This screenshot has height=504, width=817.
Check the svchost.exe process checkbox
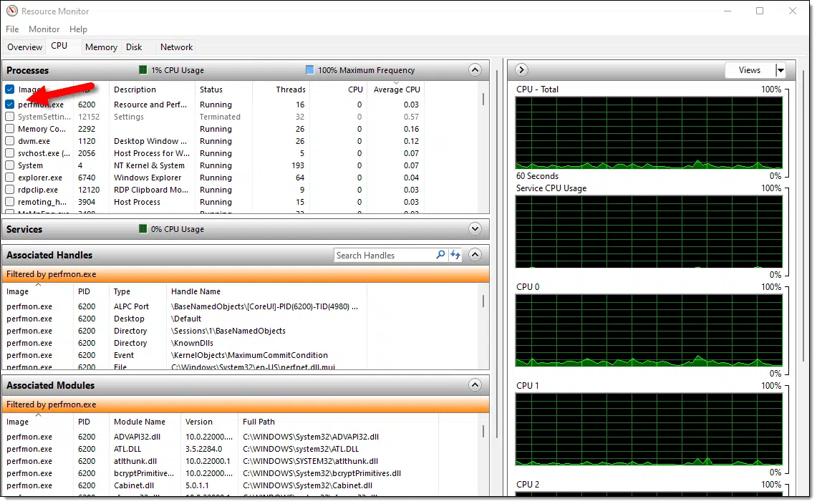coord(10,153)
